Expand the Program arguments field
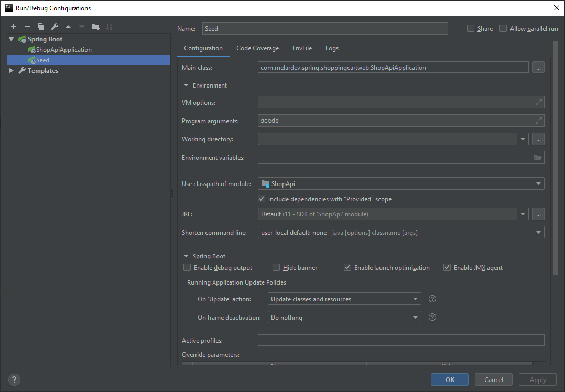Viewport: 565px width, 392px height. tap(538, 121)
